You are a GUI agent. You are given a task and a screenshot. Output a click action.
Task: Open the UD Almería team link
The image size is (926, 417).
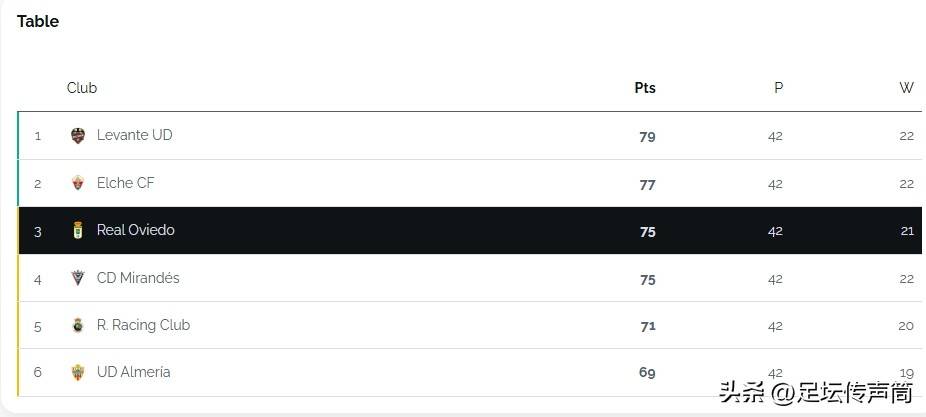[133, 372]
